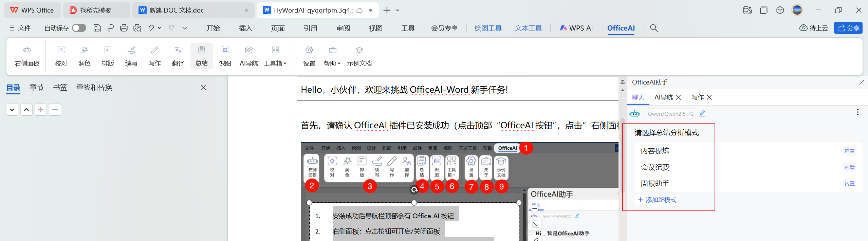Redo the last action
The width and height of the screenshot is (868, 241).
pyautogui.click(x=172, y=28)
